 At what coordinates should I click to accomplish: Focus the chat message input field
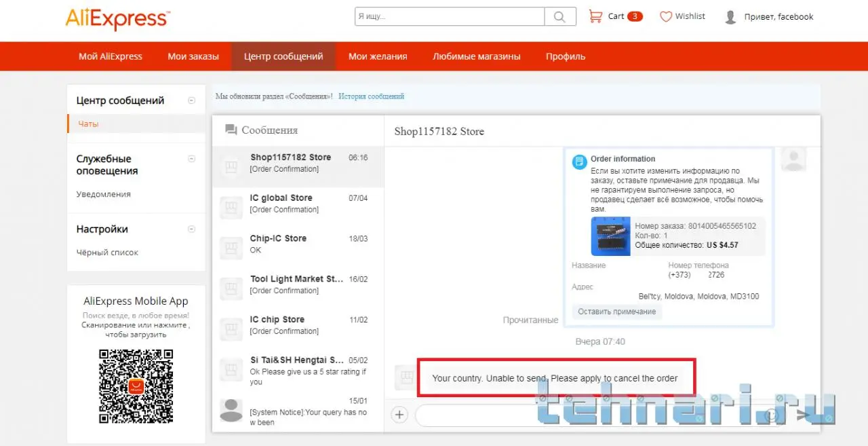tap(600, 415)
